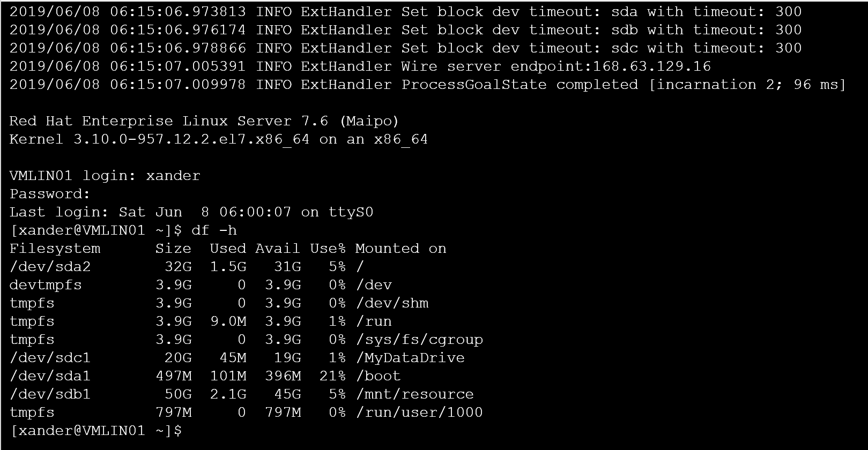Viewport: 868px width, 450px height.
Task: Click the /dev/sda2 root filesystem entry
Action: click(50, 267)
